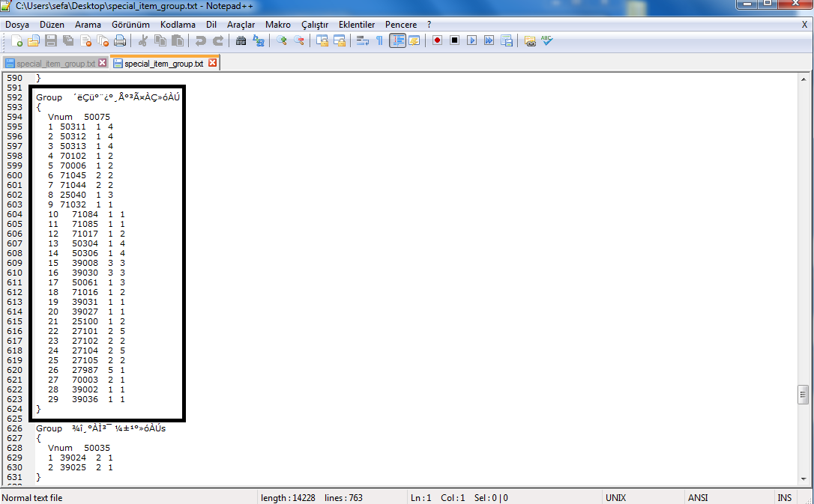Toggle word wrap icon
Screen dimensions: 814x504
pyautogui.click(x=362, y=40)
